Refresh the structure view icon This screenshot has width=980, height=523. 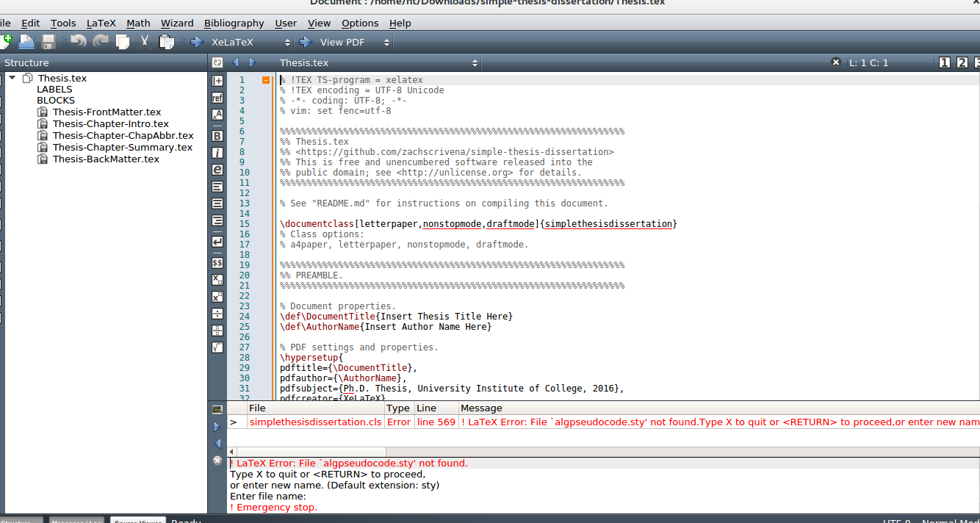click(217, 62)
